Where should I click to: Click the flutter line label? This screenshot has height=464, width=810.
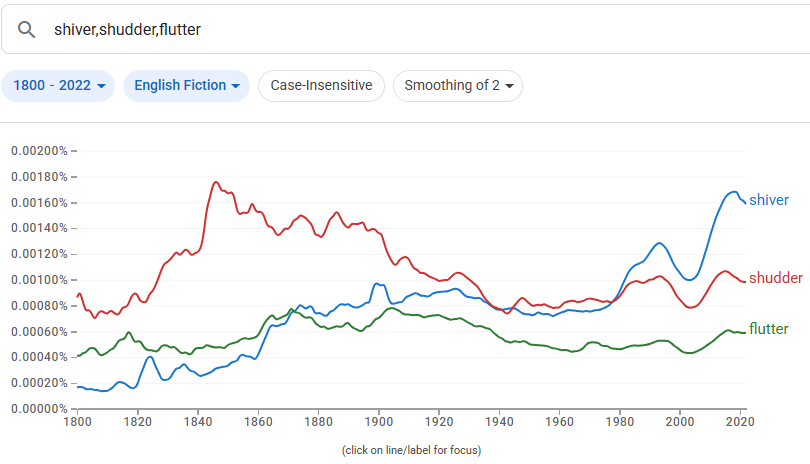point(768,329)
